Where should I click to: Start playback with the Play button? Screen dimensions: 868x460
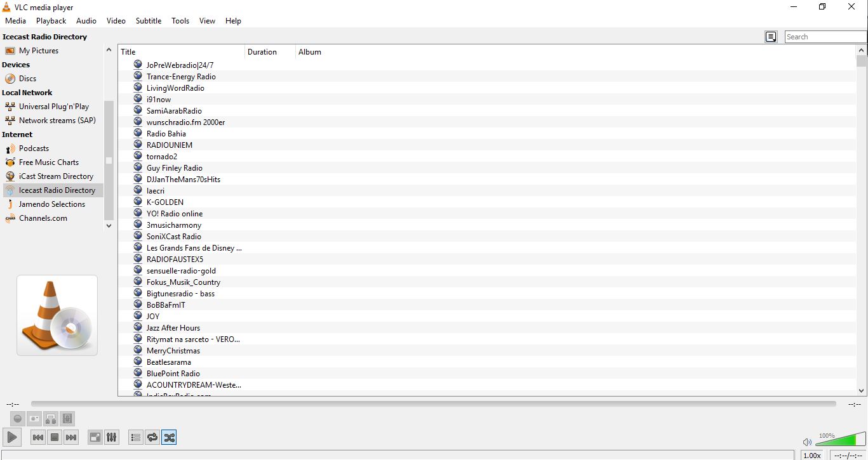coord(12,437)
